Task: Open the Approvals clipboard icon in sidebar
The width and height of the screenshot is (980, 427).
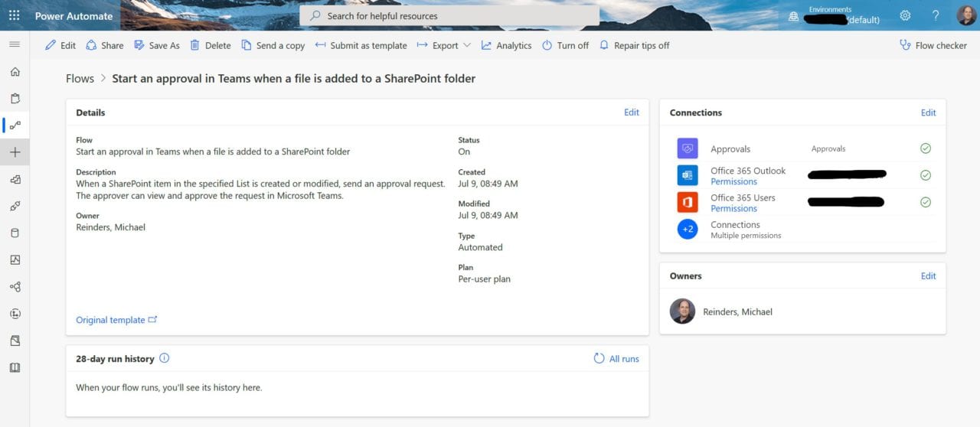Action: (x=15, y=99)
